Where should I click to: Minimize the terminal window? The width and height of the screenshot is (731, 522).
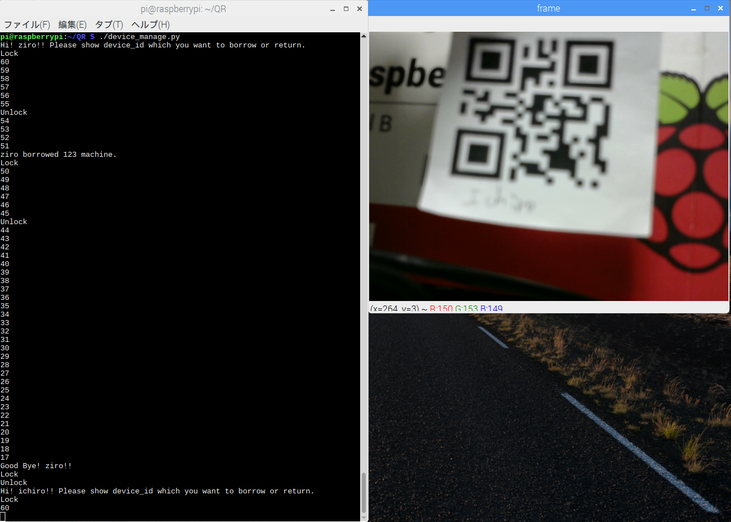pyautogui.click(x=332, y=8)
